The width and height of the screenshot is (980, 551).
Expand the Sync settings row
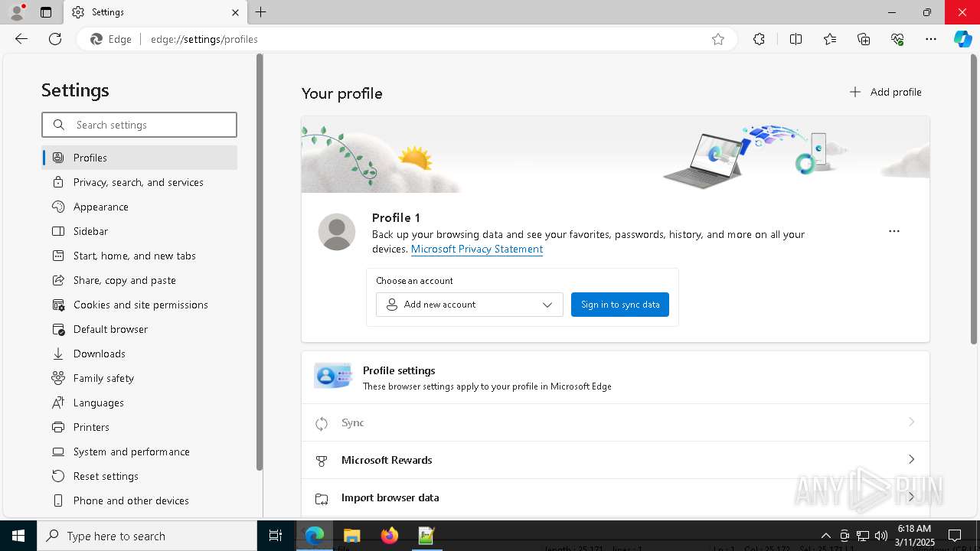point(616,422)
